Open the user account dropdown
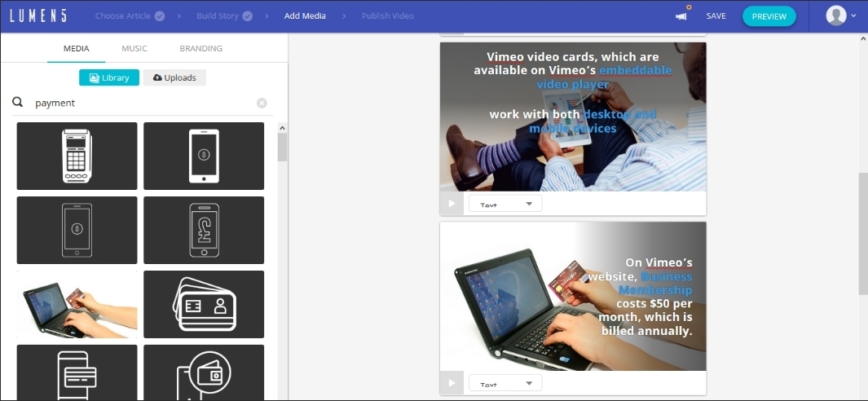This screenshot has width=868, height=401. tap(841, 15)
